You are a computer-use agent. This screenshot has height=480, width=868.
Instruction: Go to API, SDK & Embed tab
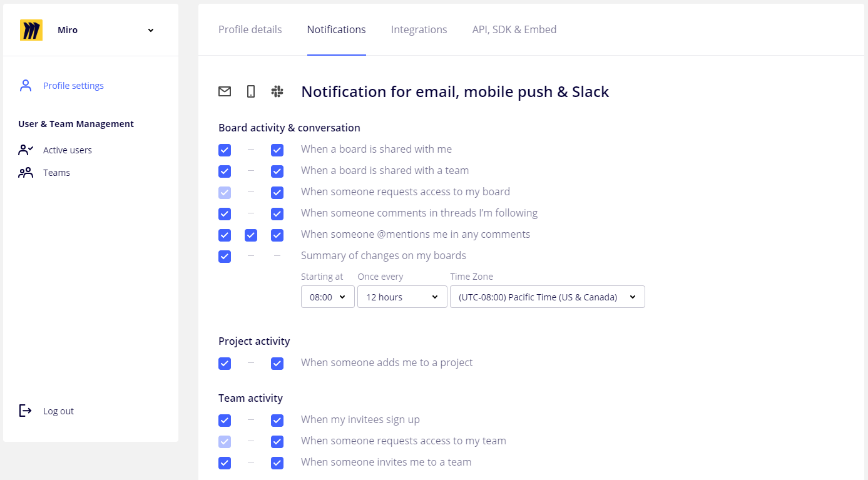(514, 29)
